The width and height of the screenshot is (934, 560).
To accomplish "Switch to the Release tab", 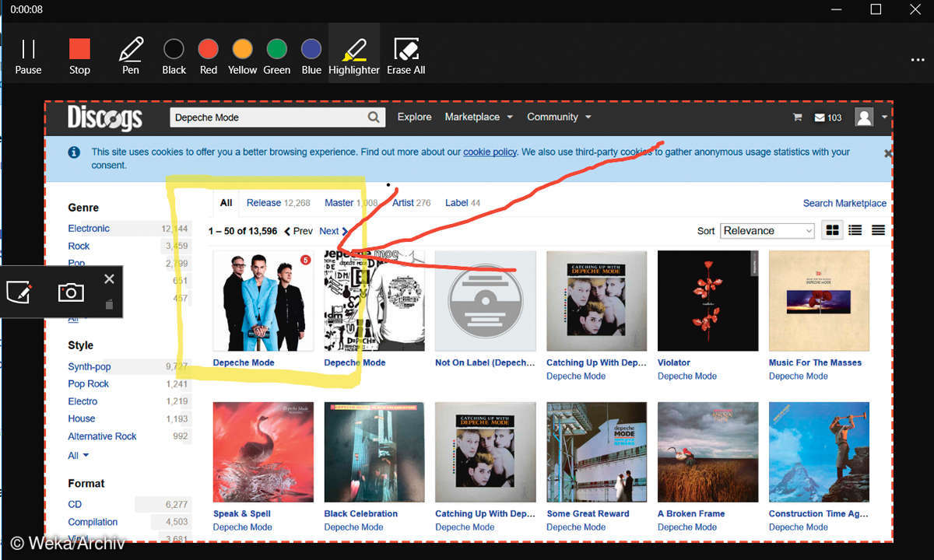I will [279, 203].
